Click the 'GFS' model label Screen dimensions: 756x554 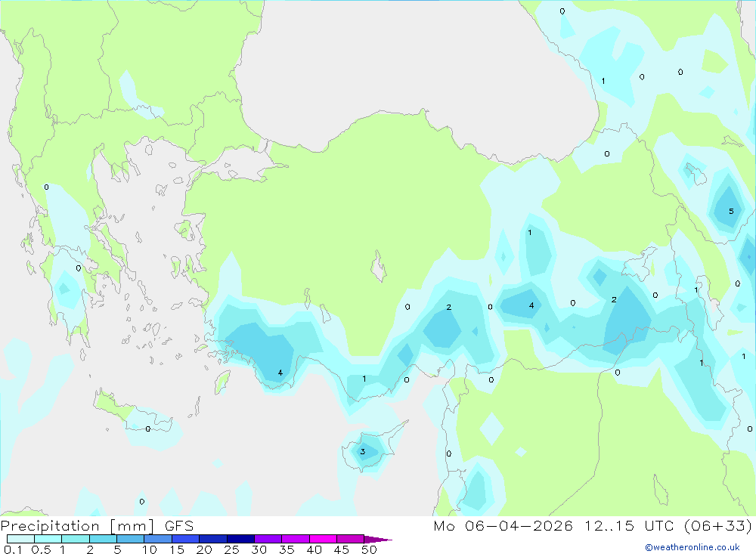[179, 526]
